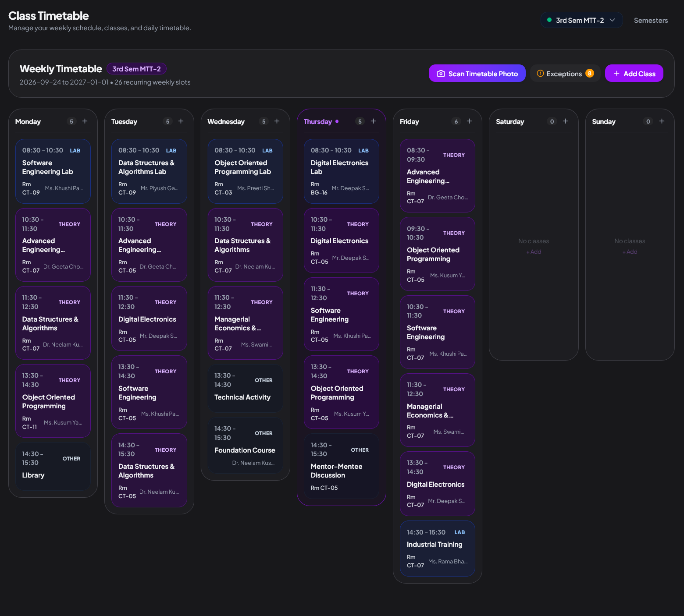Open Friday Managerial Economics card
The width and height of the screenshot is (684, 616).
pyautogui.click(x=438, y=410)
